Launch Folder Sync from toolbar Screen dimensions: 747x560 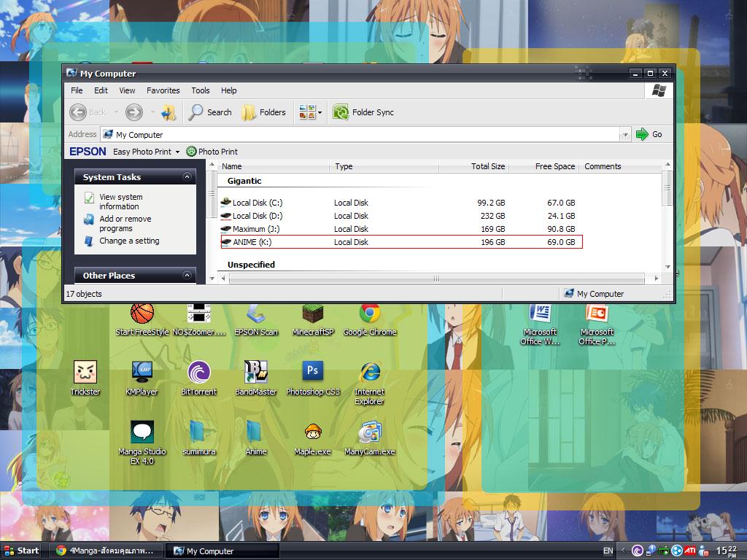point(363,112)
